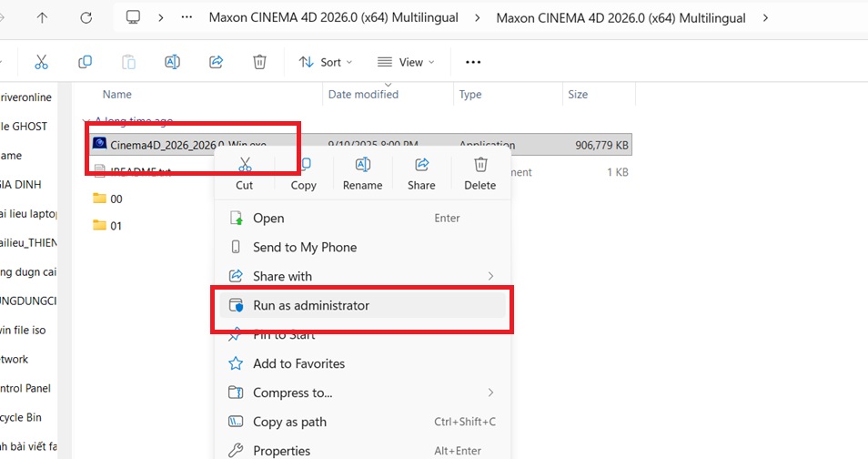Click Delete in the context menu
Image resolution: width=868 pixels, height=459 pixels.
[479, 174]
